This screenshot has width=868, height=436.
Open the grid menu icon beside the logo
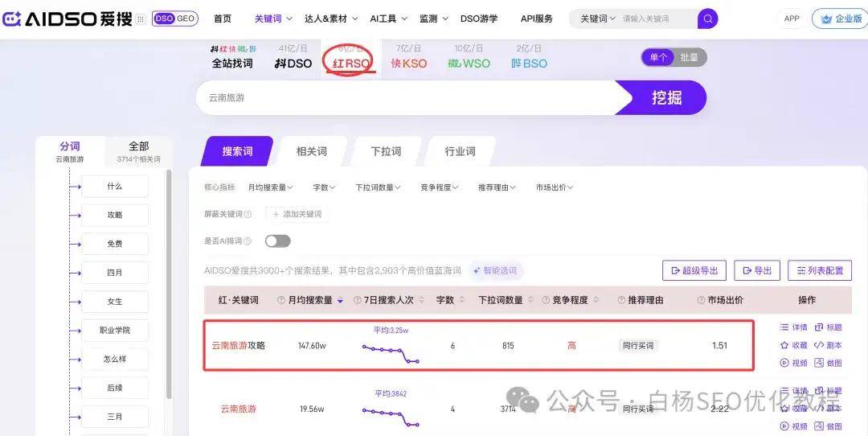(141, 19)
